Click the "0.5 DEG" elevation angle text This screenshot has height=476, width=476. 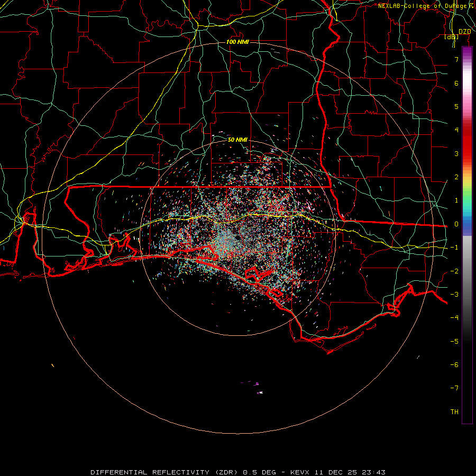pos(260,472)
